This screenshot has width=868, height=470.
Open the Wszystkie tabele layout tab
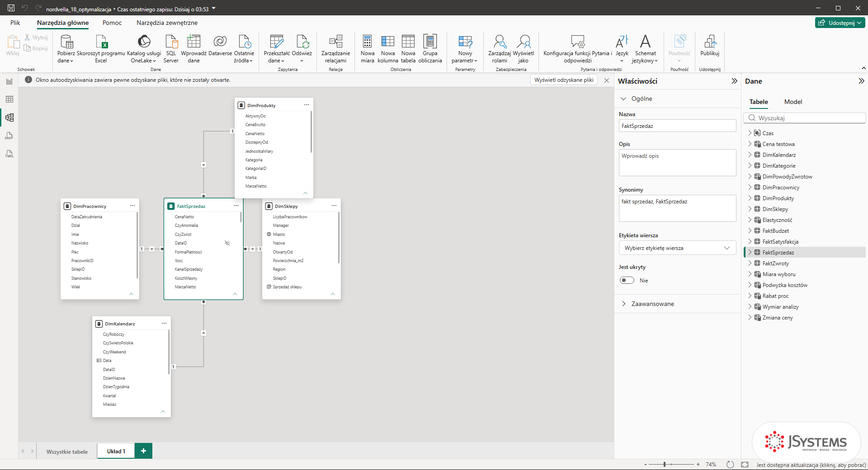point(67,451)
